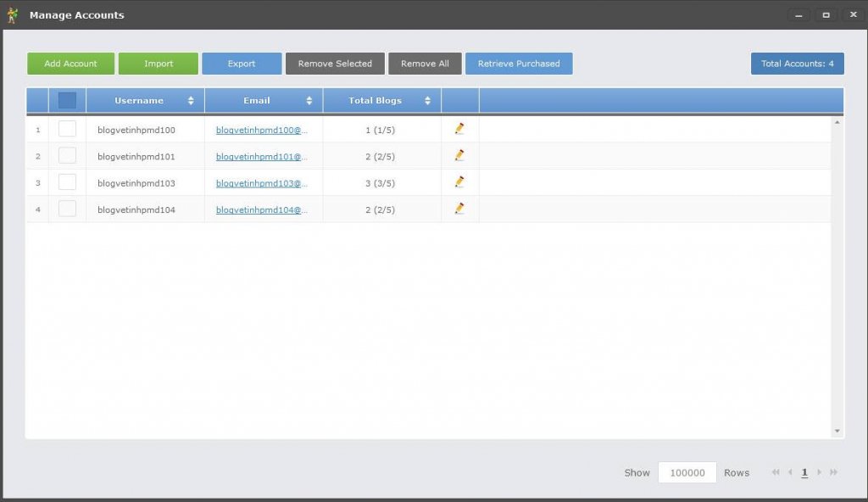This screenshot has width=868, height=502.
Task: Click the app logo in title bar
Action: pos(12,15)
